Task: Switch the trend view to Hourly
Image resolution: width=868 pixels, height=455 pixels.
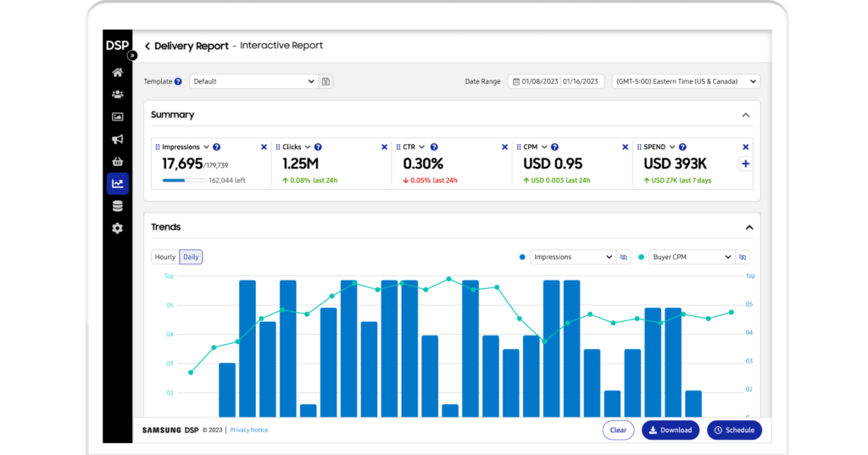Action: click(x=165, y=257)
